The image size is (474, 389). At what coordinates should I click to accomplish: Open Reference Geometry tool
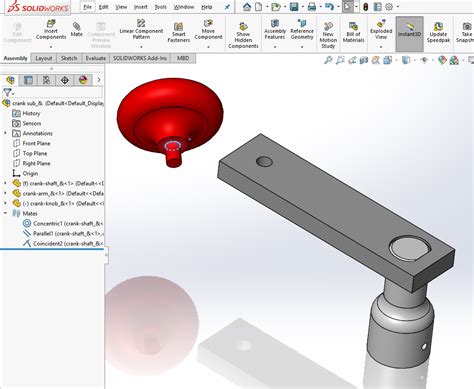tap(302, 29)
